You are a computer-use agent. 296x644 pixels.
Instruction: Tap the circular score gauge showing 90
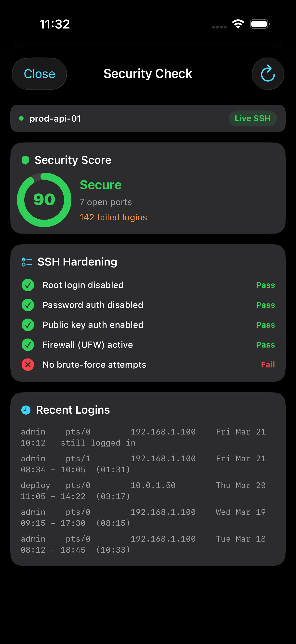44,200
